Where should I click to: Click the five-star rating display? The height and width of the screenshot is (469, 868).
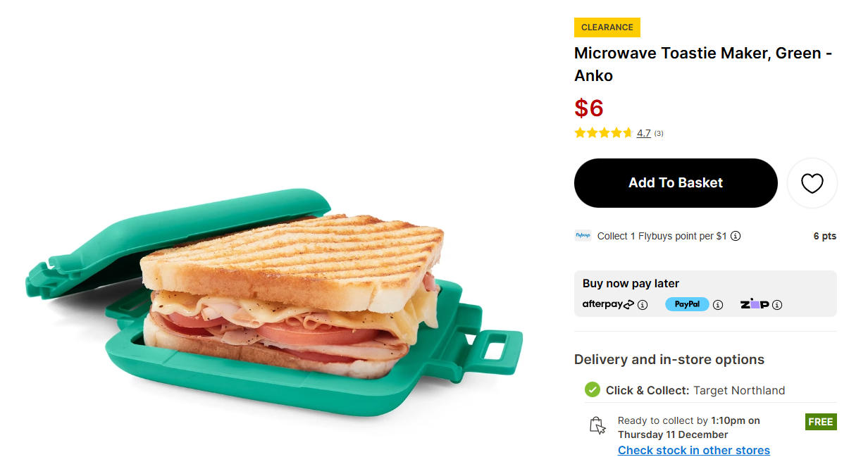[603, 133]
